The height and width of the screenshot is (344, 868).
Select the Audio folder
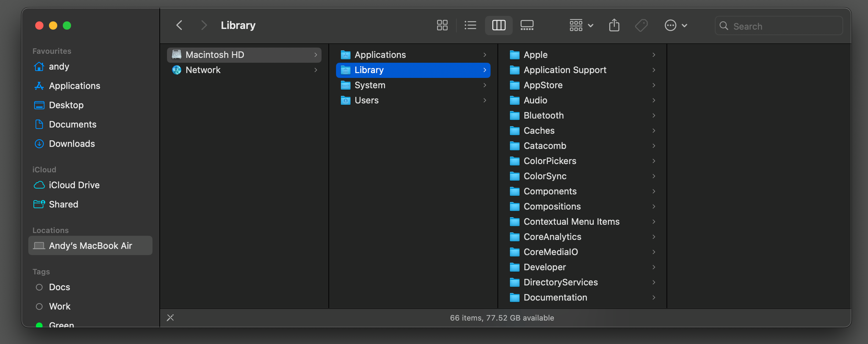[x=582, y=100]
